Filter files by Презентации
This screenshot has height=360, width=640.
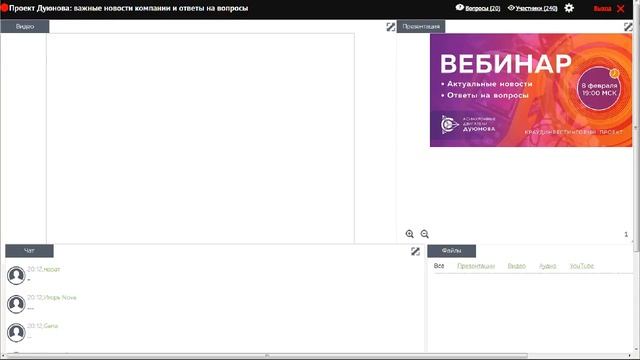[x=476, y=266]
